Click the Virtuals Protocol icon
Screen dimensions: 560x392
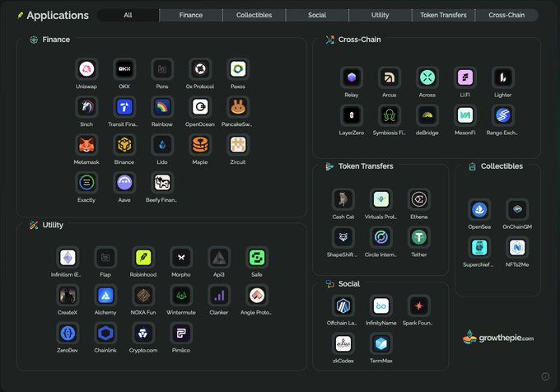(381, 199)
